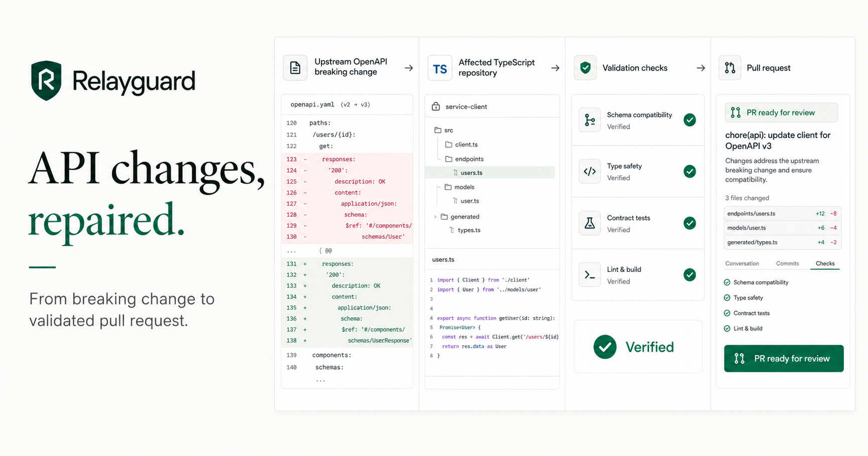Viewport: 868px width, 456px height.
Task: Click the icon beside client.ts in the tree
Action: point(449,144)
